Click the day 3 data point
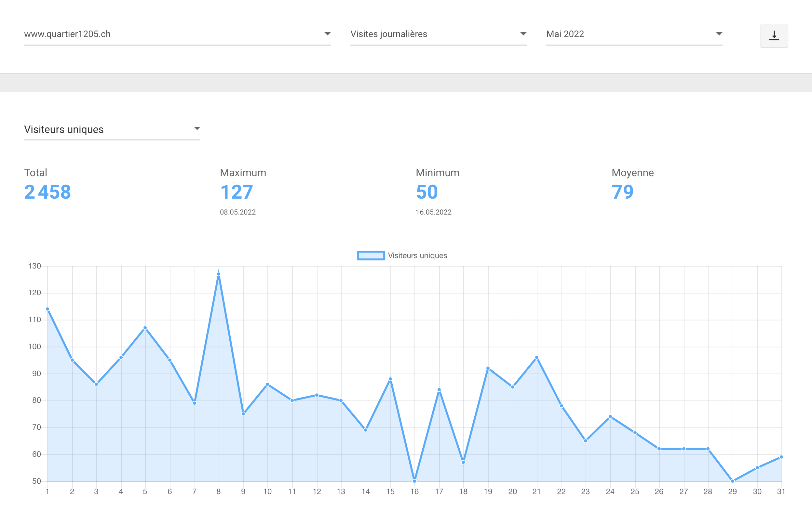Screen dimensions: 812x513 click(96, 384)
